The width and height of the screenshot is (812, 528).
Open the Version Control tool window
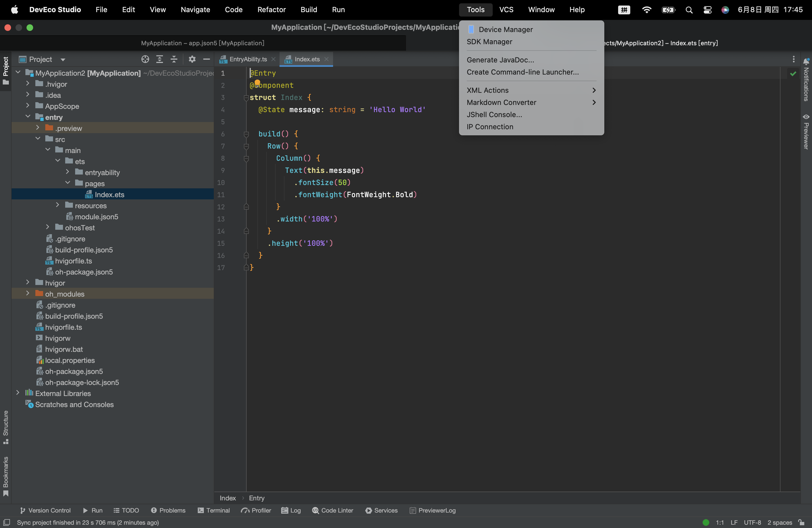click(x=45, y=510)
